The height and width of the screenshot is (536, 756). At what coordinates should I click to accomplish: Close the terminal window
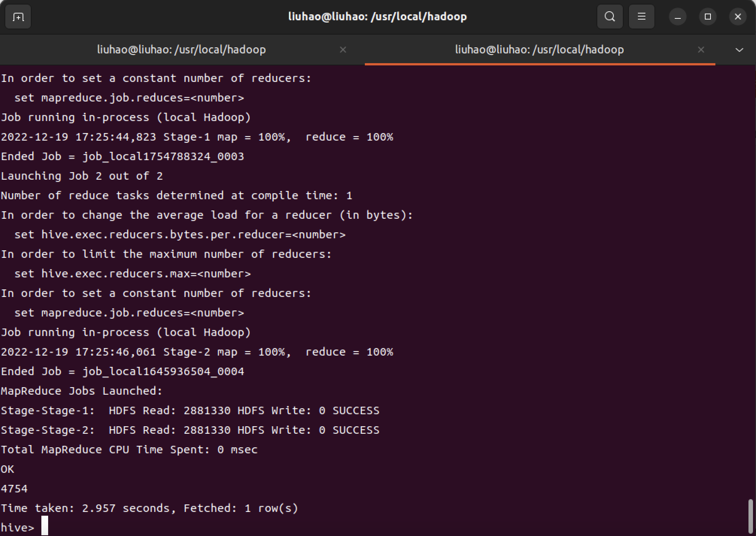click(x=738, y=17)
